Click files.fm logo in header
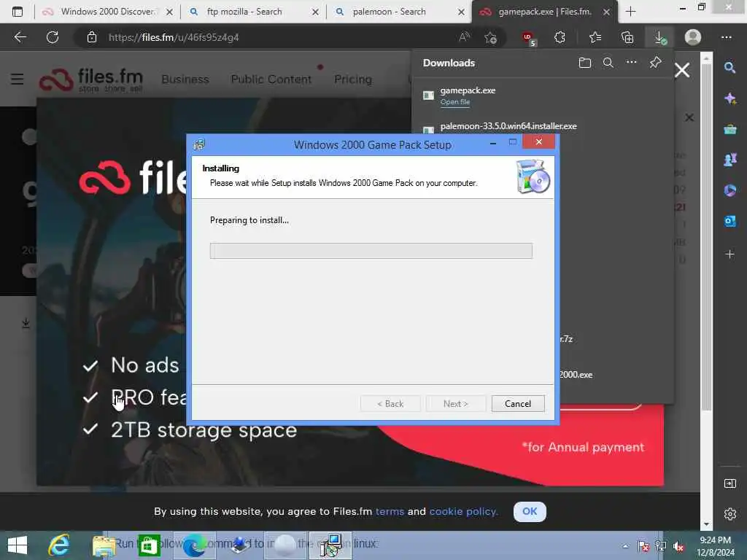 tap(91, 79)
